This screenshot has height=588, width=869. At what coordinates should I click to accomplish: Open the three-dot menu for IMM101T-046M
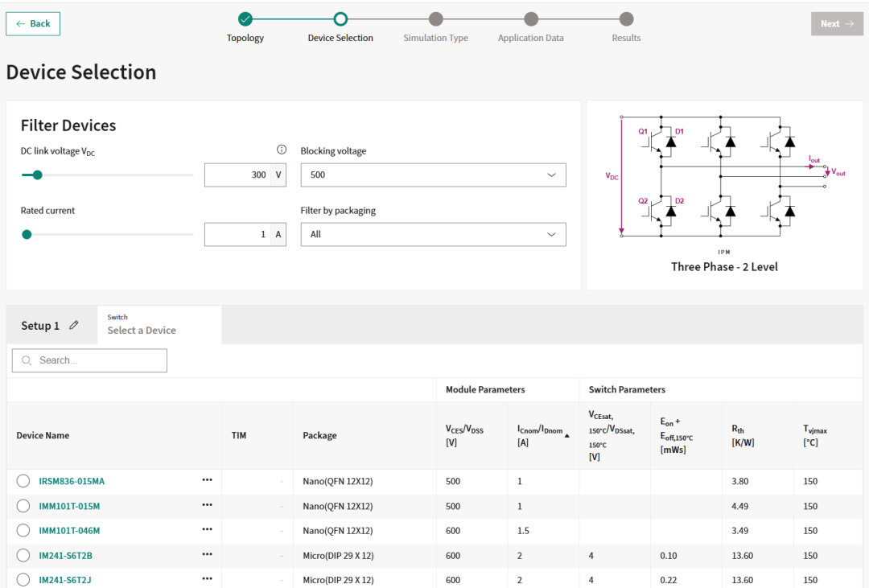click(x=207, y=530)
